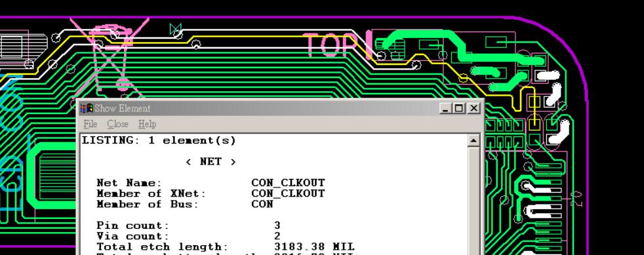The image size is (644, 255).
Task: Open the File menu in Show Element
Action: 91,124
